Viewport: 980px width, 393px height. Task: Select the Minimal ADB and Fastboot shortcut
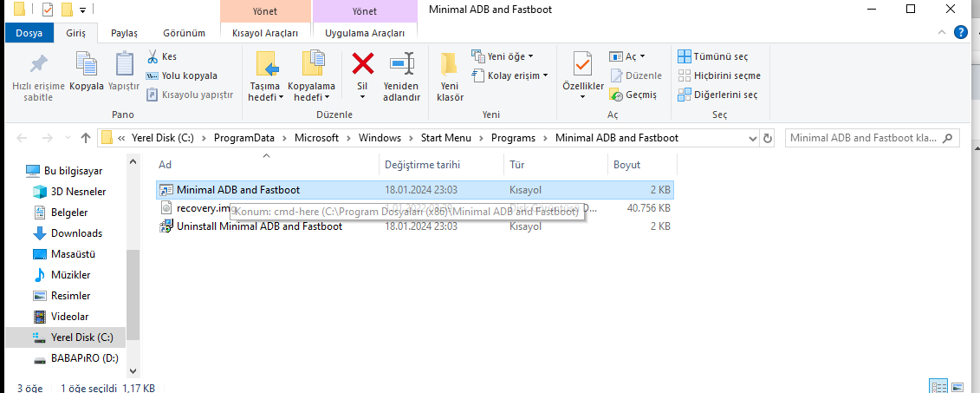pyautogui.click(x=414, y=190)
